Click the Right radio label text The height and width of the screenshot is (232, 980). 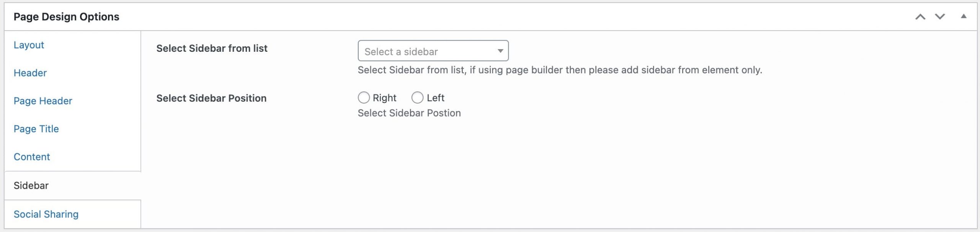click(384, 98)
